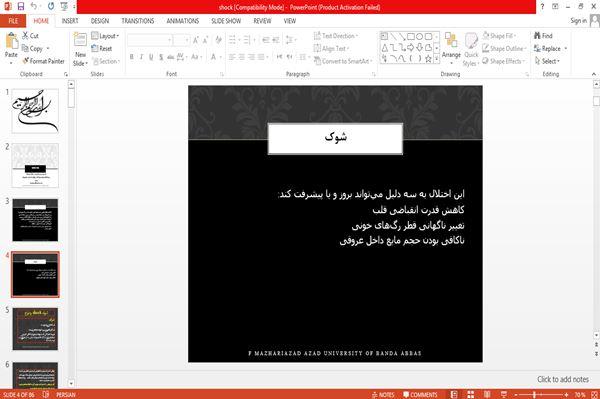Switch to the REVIEW tab
Image resolution: width=600 pixels, height=399 pixels.
click(262, 21)
